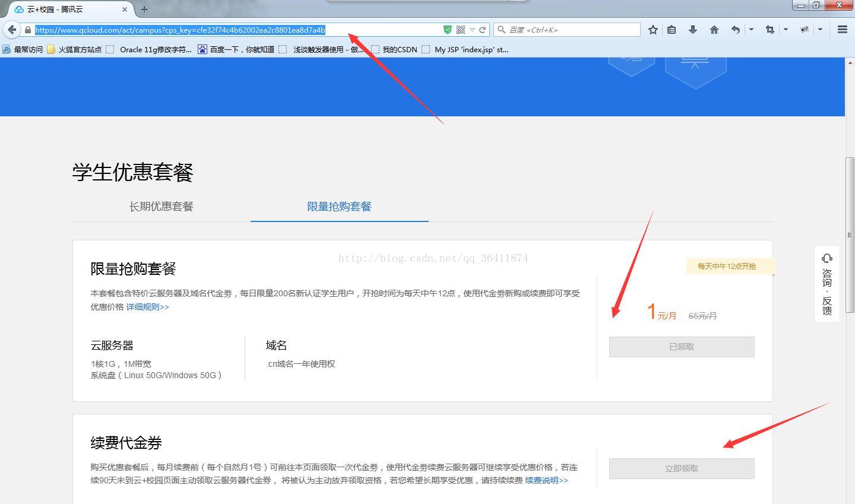The image size is (855, 504).
Task: Click the 1核1G，1M带宽 spec text
Action: click(x=121, y=364)
